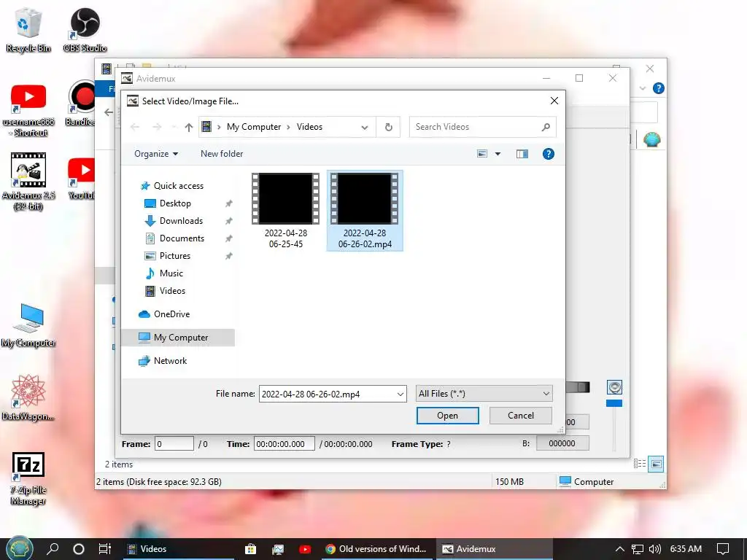Viewport: 747px width, 560px height.
Task: Open the Organize dropdown menu
Action: coord(156,154)
